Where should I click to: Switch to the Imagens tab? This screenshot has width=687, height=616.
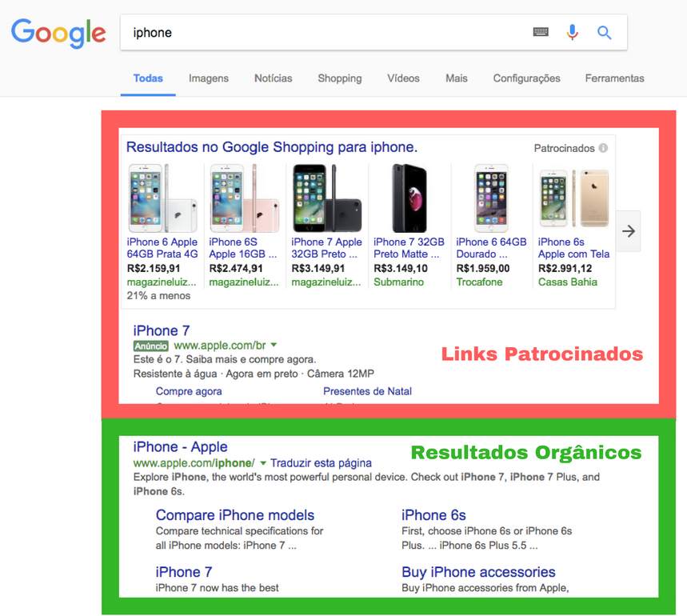coord(209,78)
